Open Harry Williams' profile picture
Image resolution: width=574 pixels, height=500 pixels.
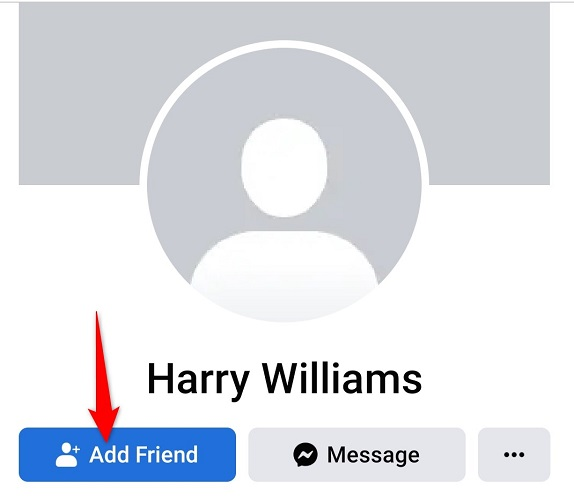pos(284,185)
